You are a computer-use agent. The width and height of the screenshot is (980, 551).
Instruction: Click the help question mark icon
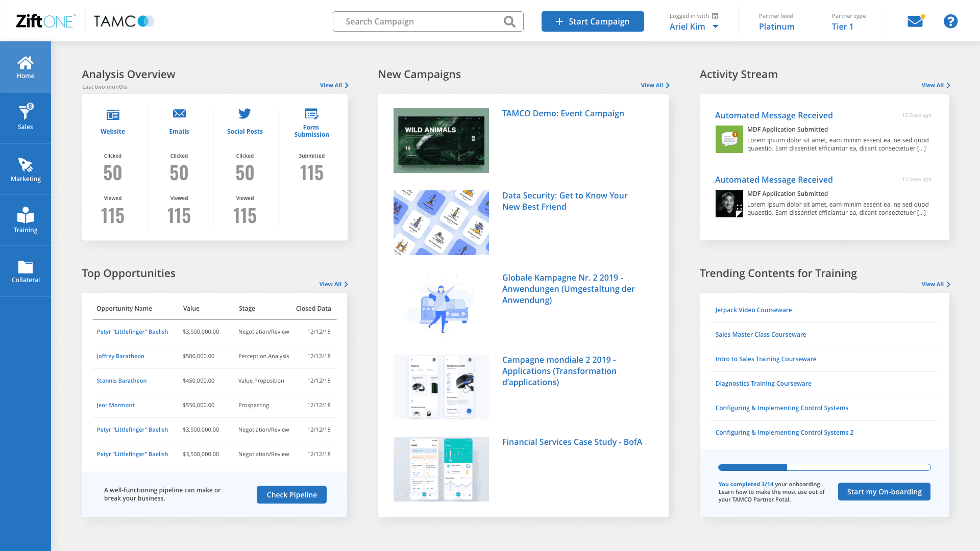950,21
